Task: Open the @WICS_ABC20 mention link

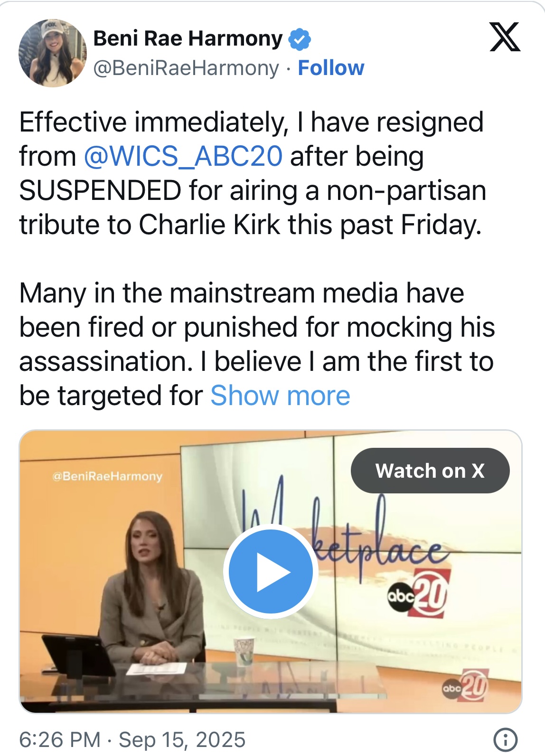Action: 183,156
